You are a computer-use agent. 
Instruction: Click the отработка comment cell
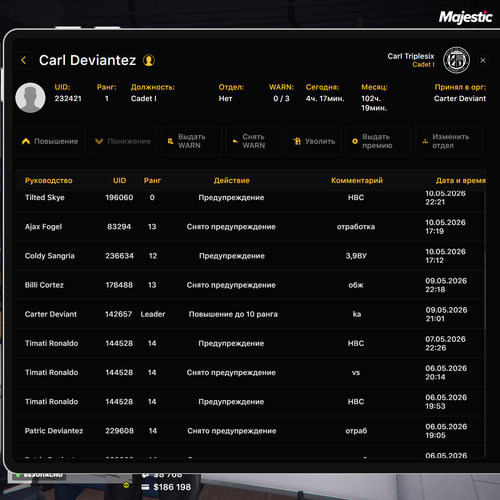pos(356,227)
